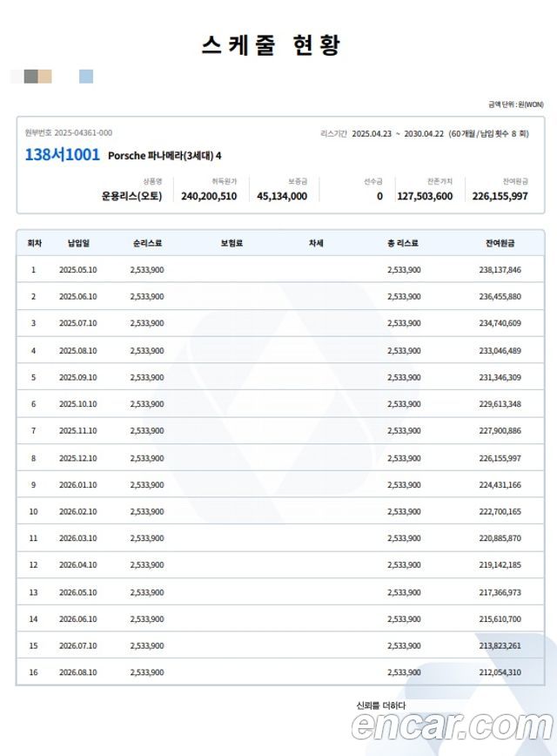Click the residual value 127,503,600
The width and height of the screenshot is (557, 756).
click(425, 197)
